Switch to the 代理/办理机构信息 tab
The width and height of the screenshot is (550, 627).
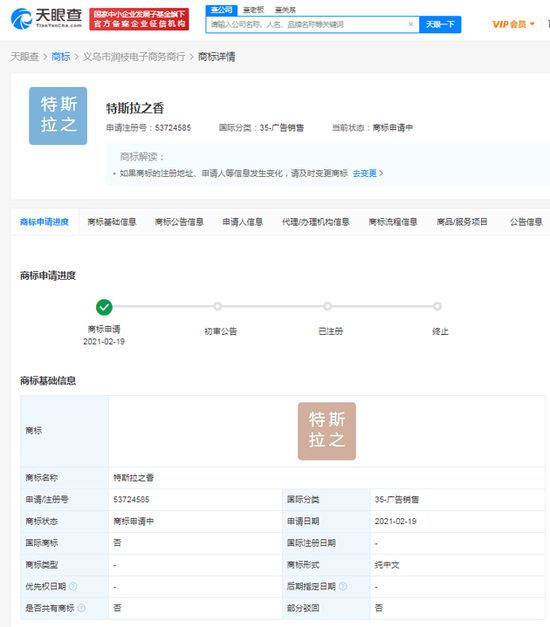point(316,222)
